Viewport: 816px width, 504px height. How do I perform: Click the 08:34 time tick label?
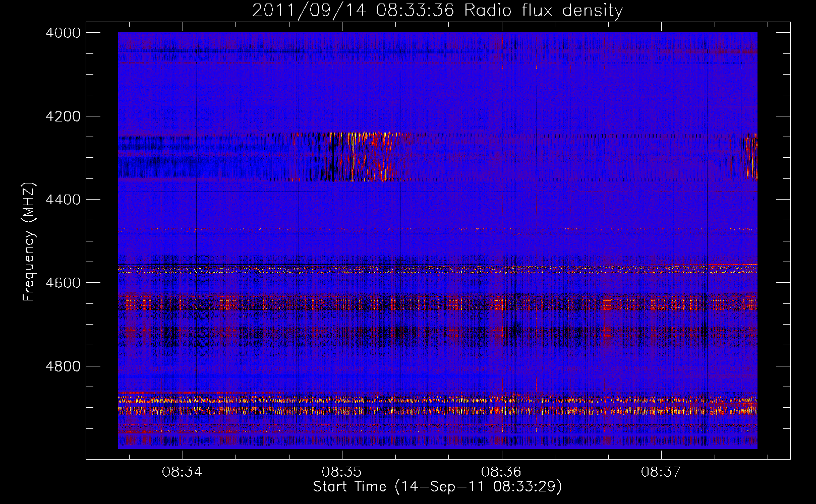click(x=182, y=472)
